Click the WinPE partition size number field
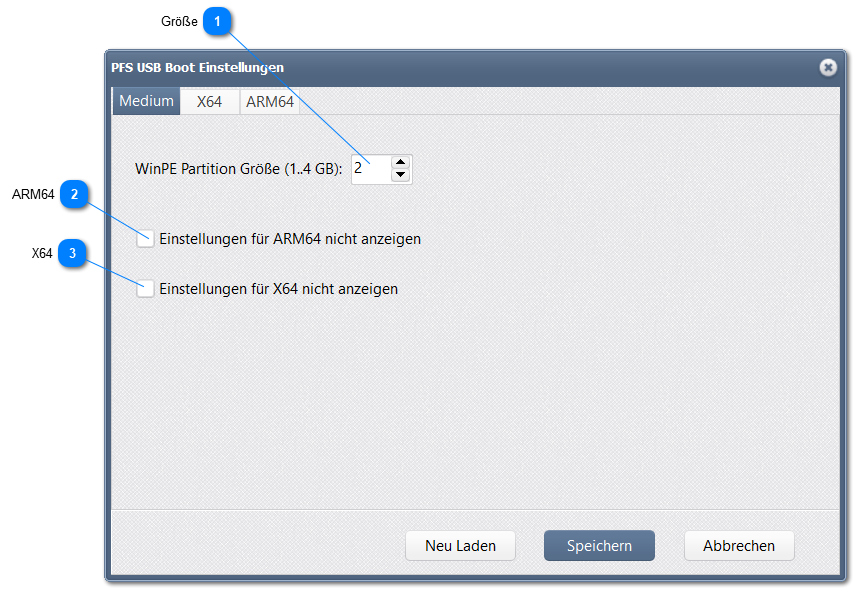Viewport: 856px width, 591px height. tap(370, 169)
